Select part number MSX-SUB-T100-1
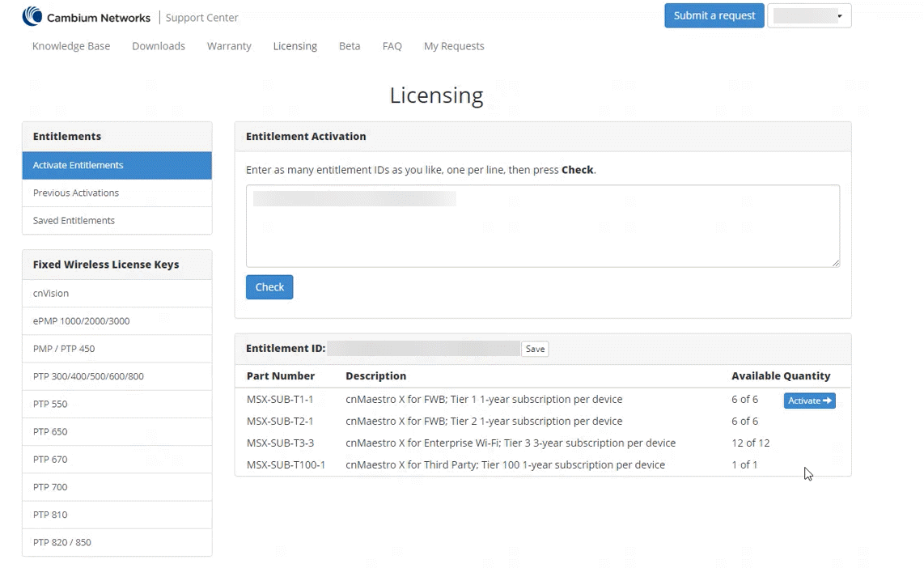The width and height of the screenshot is (924, 568). coord(286,465)
